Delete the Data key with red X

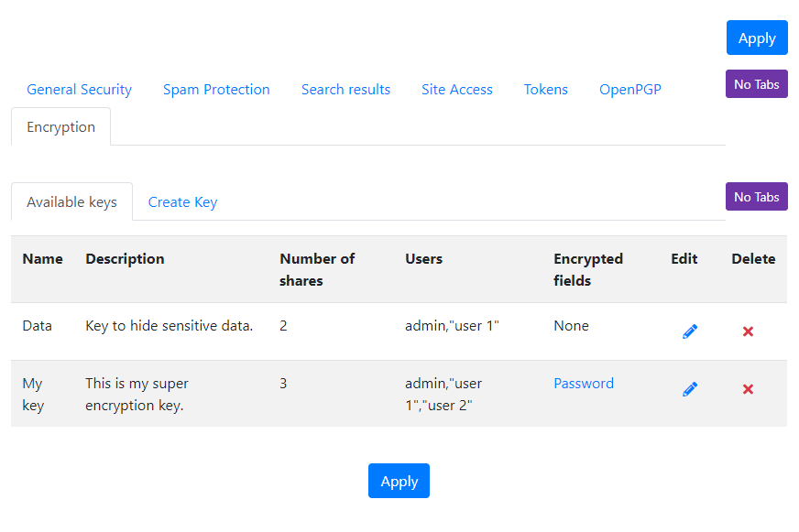(x=748, y=331)
